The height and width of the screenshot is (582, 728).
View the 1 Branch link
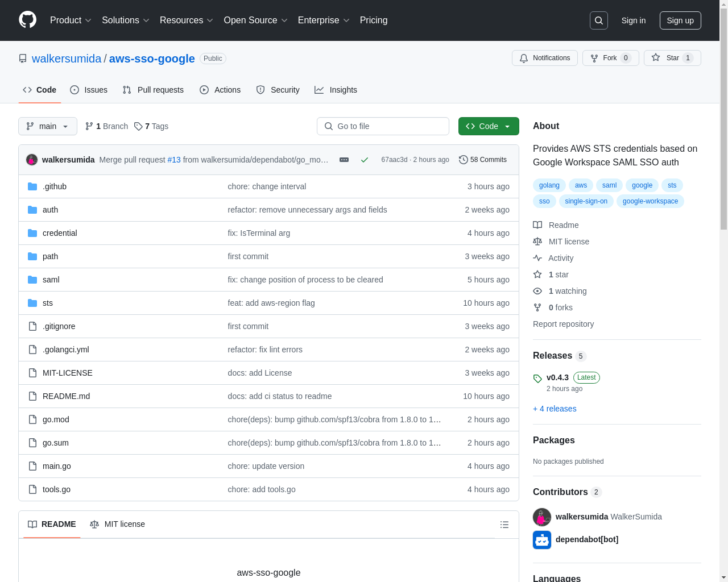(x=106, y=126)
